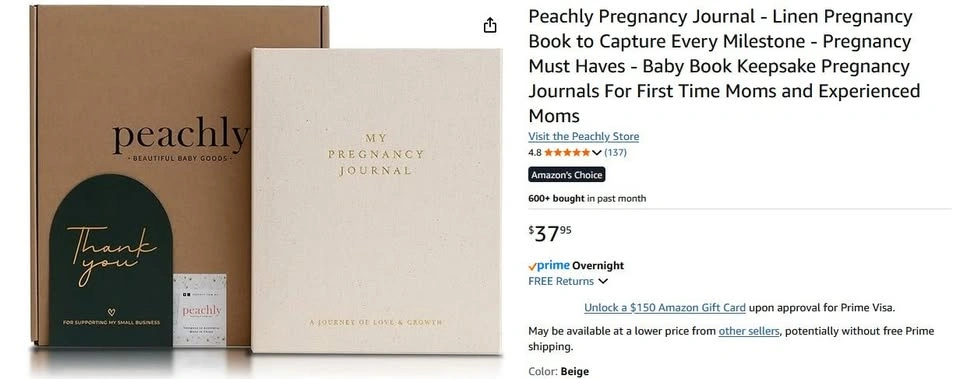Image resolution: width=960 pixels, height=379 pixels.
Task: Click the Color: Beige label
Action: [x=558, y=372]
